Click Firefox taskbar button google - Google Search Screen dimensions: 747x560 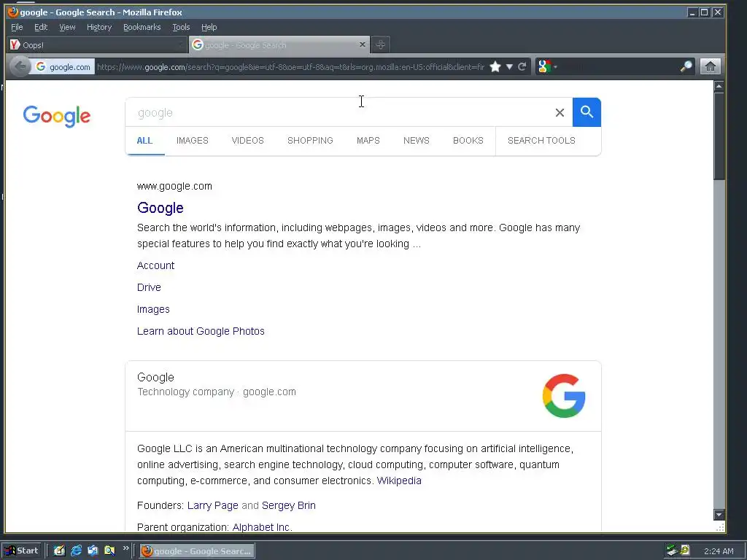[x=197, y=551]
